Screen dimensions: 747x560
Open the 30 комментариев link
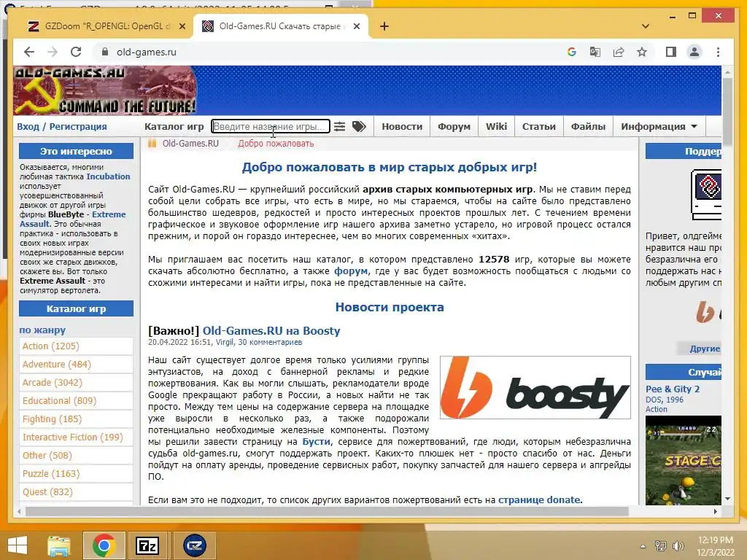(x=270, y=342)
